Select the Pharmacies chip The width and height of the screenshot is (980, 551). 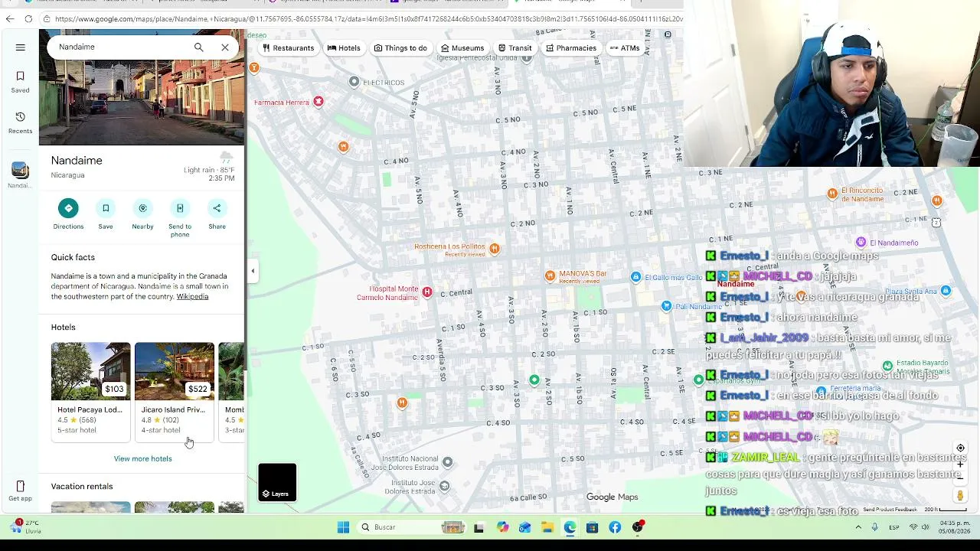(x=570, y=48)
